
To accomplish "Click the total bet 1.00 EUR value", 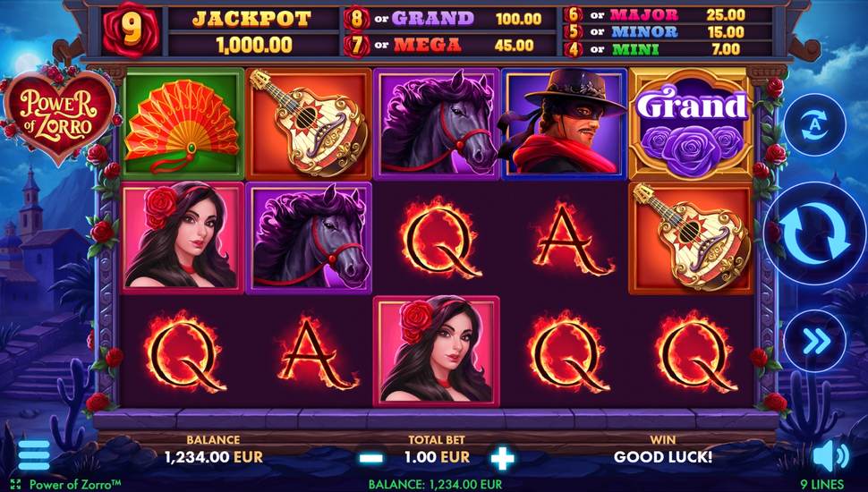I will click(x=437, y=457).
